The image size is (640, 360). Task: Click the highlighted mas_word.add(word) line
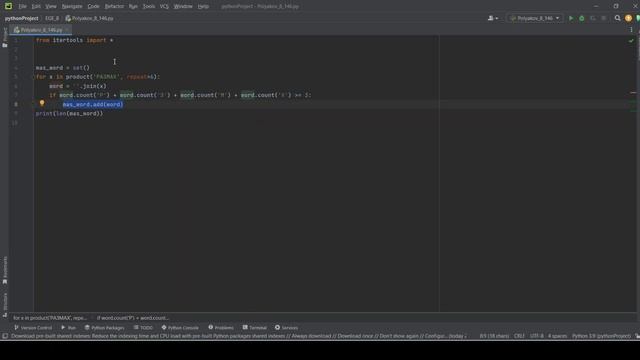[x=93, y=104]
